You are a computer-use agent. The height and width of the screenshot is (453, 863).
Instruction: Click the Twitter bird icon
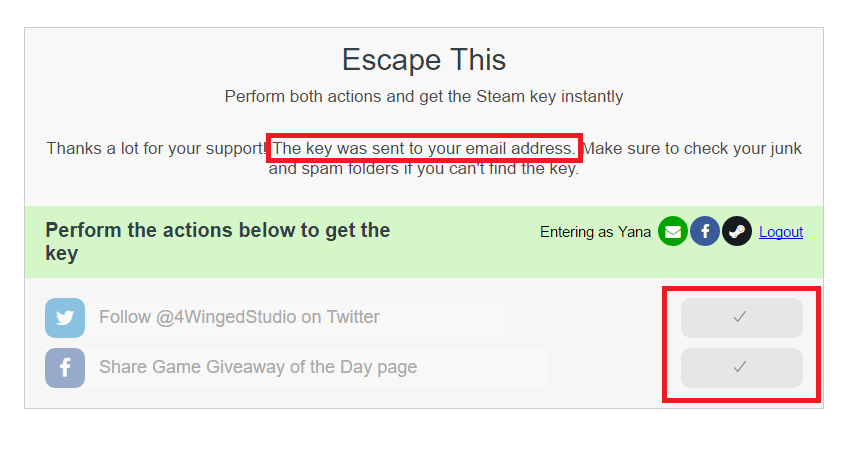click(x=65, y=318)
